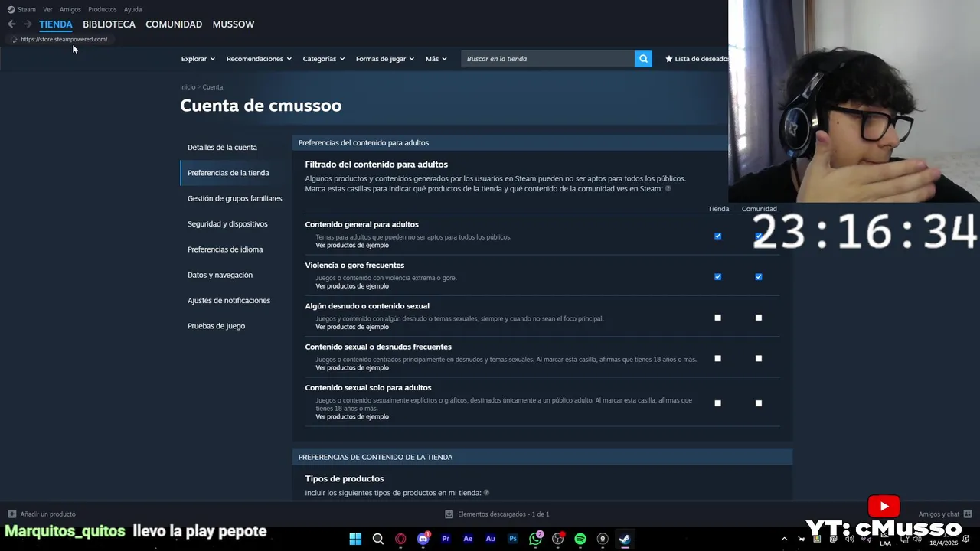Open Datos y navegación
This screenshot has height=551, width=980.
click(x=220, y=275)
